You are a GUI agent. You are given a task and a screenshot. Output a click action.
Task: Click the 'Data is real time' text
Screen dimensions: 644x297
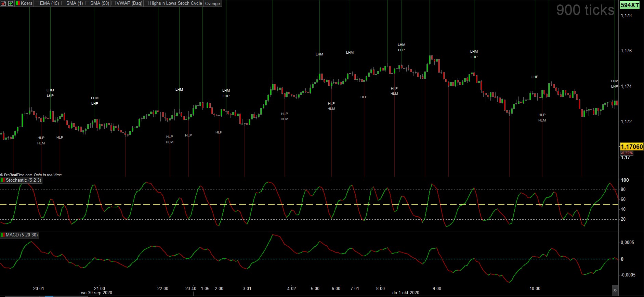tap(48, 175)
